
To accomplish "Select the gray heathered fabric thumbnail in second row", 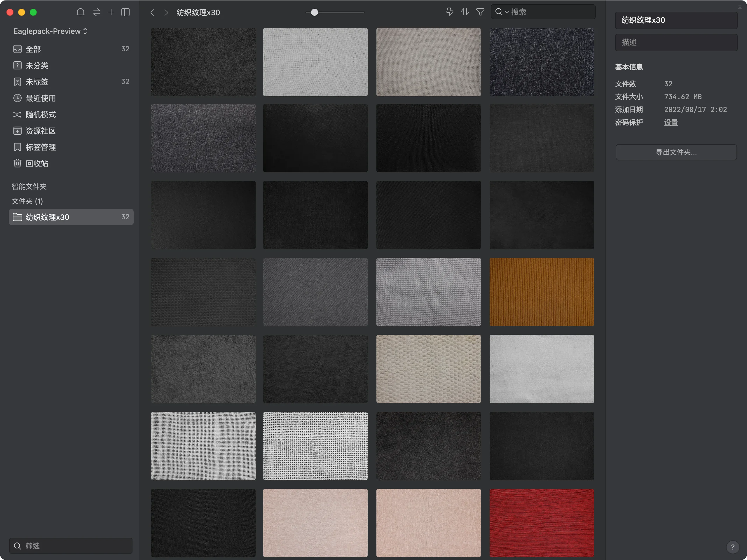I will coord(203,138).
